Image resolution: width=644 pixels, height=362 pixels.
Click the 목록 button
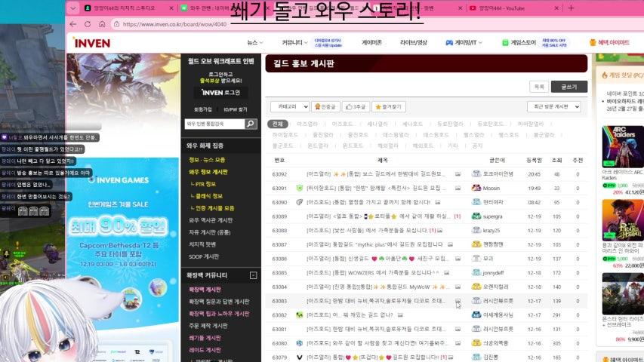539,87
